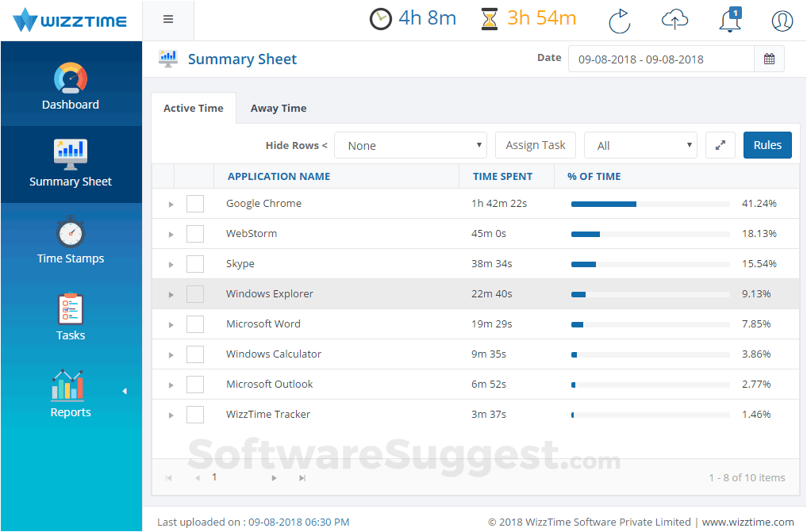This screenshot has height=532, width=807.
Task: Switch to the Active Time tab
Action: click(194, 108)
